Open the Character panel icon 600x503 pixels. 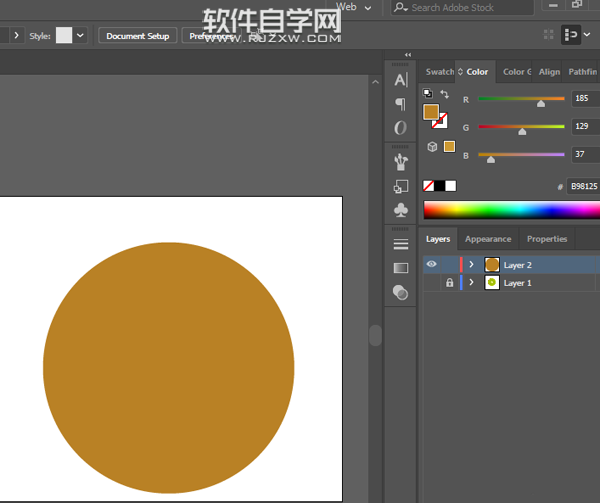click(400, 80)
